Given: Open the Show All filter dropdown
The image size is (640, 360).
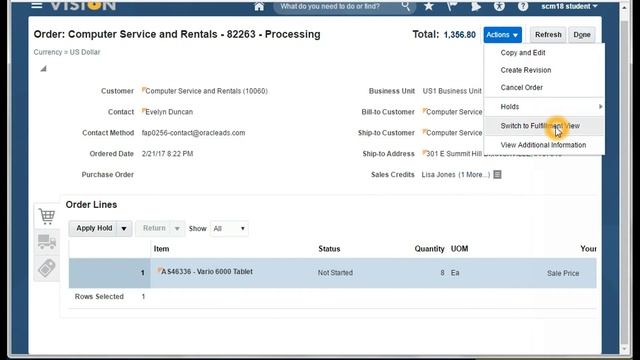Looking at the screenshot, I should click(229, 229).
